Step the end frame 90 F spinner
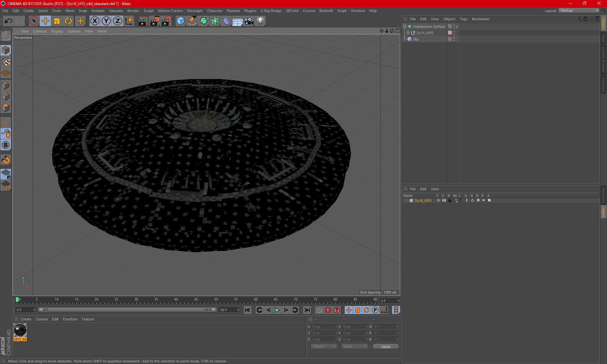 [238, 310]
